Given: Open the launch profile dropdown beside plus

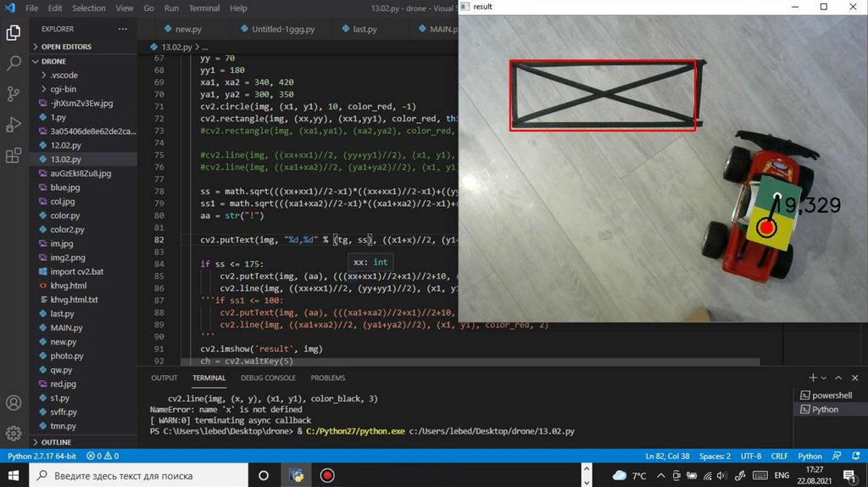Looking at the screenshot, I should 823,378.
